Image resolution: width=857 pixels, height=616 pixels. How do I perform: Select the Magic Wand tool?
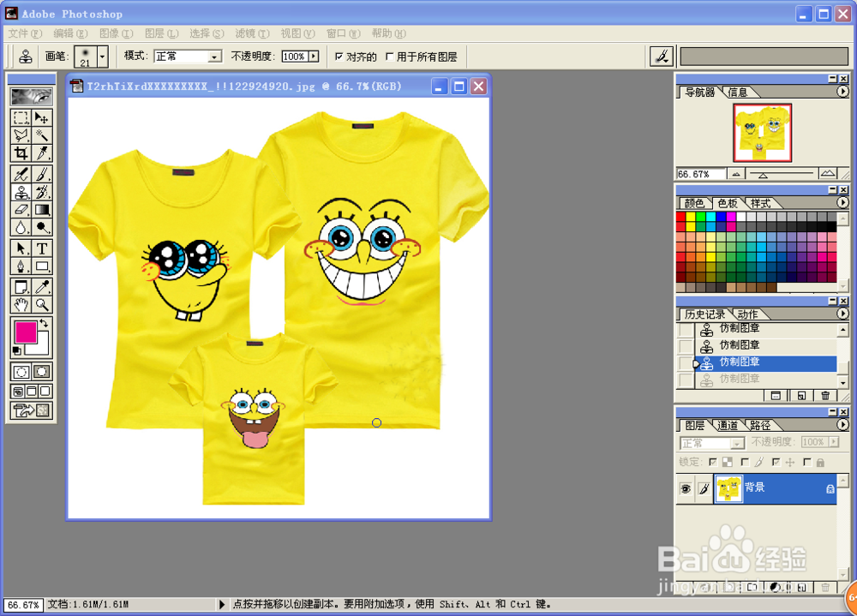coord(41,135)
